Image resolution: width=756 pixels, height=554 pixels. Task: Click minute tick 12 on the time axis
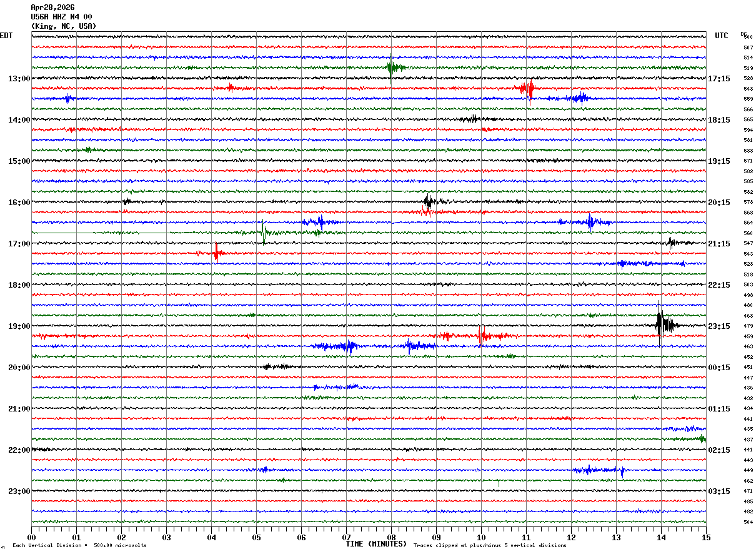coord(571,537)
